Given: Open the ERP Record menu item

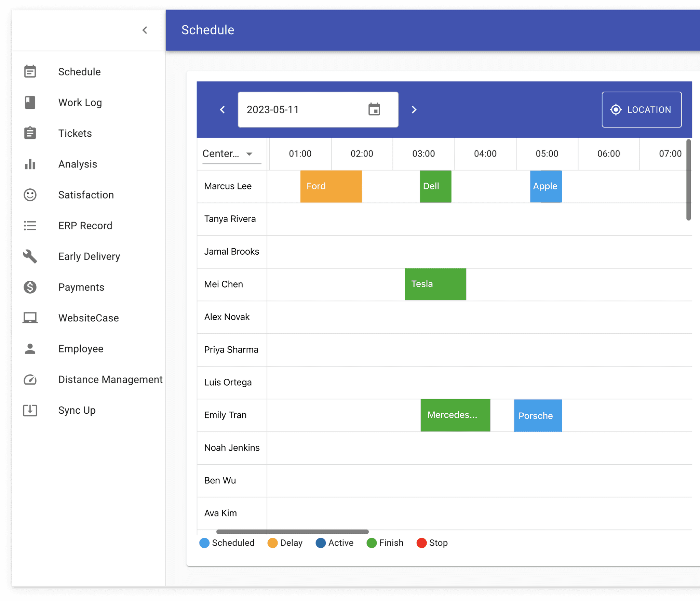Looking at the screenshot, I should point(85,226).
